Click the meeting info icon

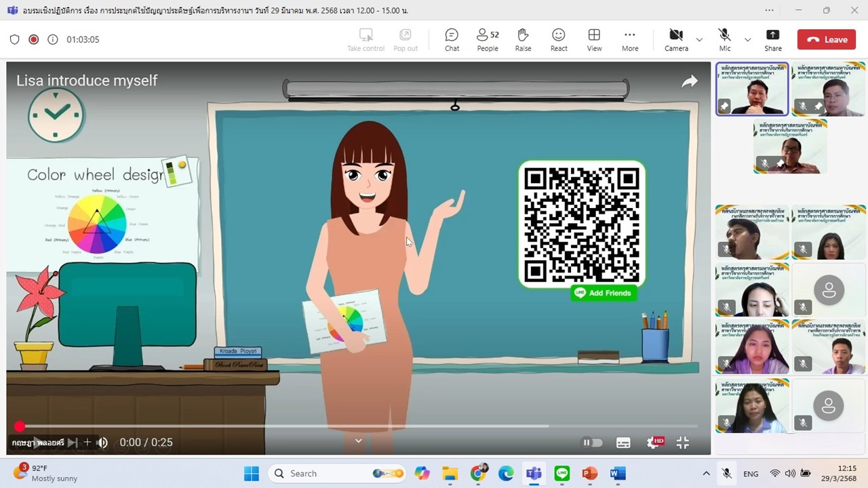tap(52, 39)
